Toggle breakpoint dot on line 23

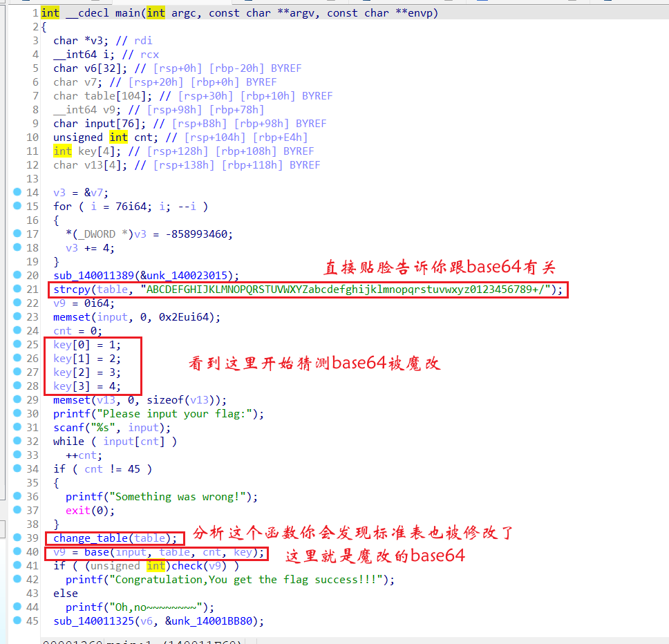tap(17, 316)
